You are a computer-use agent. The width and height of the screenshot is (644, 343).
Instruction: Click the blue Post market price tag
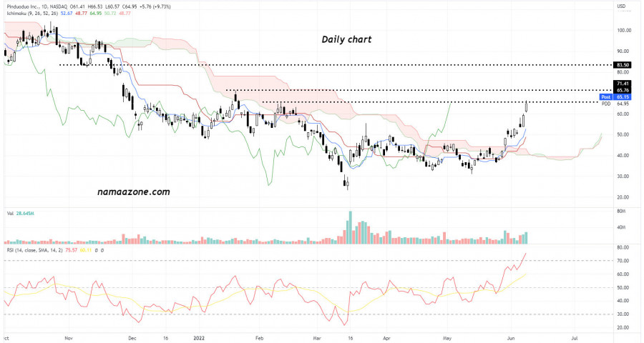coord(605,96)
